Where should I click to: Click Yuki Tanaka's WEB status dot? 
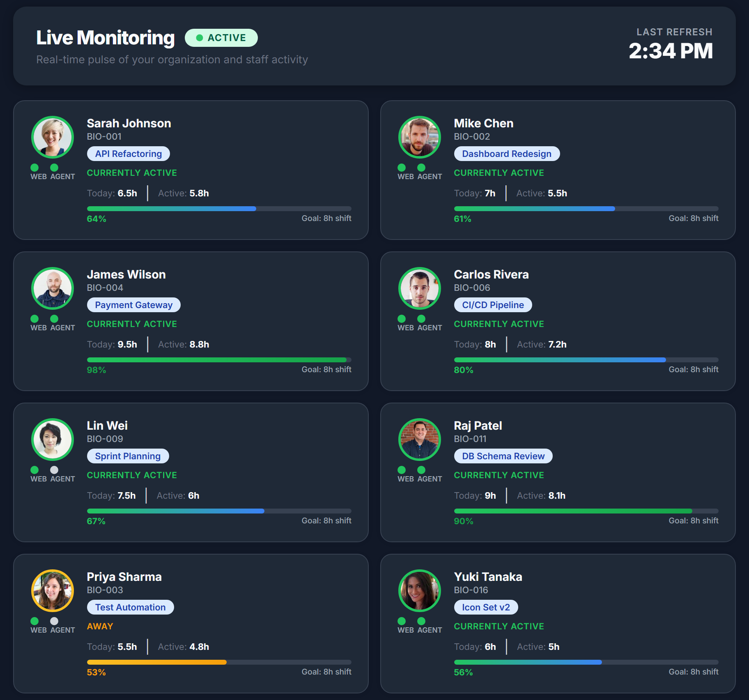click(402, 621)
